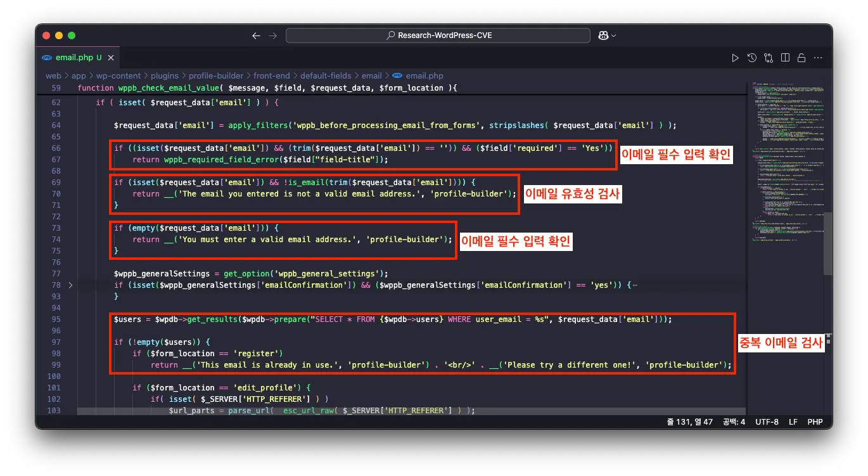Toggle the editor lock icon
Image resolution: width=868 pixels, height=476 pixels.
pos(801,58)
